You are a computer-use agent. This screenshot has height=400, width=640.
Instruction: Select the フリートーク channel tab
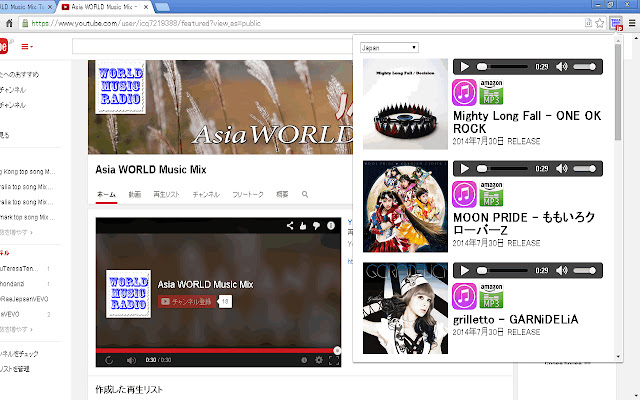[248, 194]
